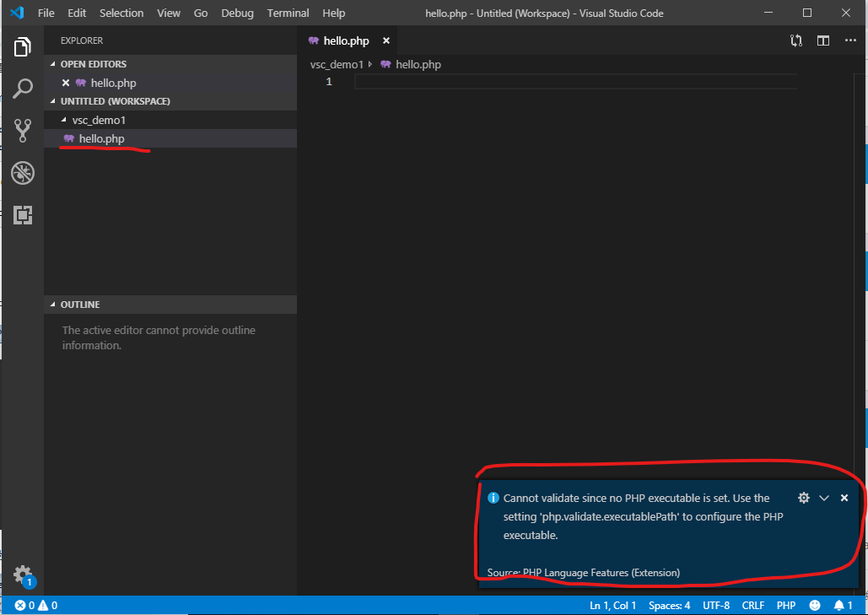The width and height of the screenshot is (868, 615).
Task: Click Ln 1, Col 1 in status bar
Action: click(612, 606)
